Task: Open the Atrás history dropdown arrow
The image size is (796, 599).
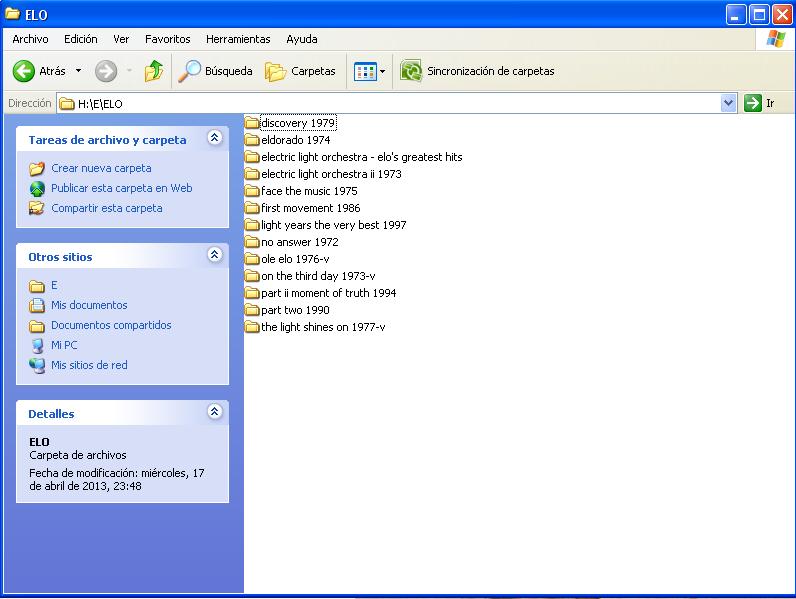Action: click(x=78, y=71)
